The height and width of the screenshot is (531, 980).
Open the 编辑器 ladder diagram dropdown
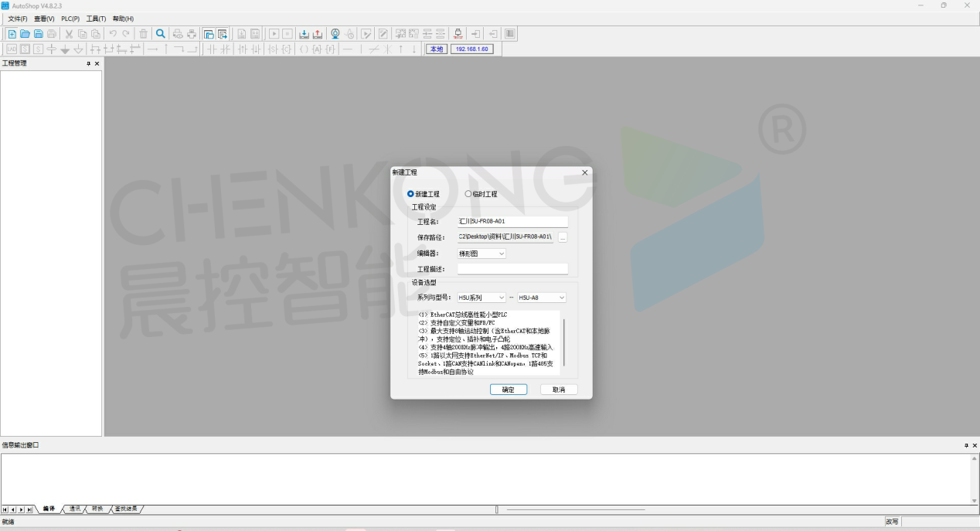point(481,254)
